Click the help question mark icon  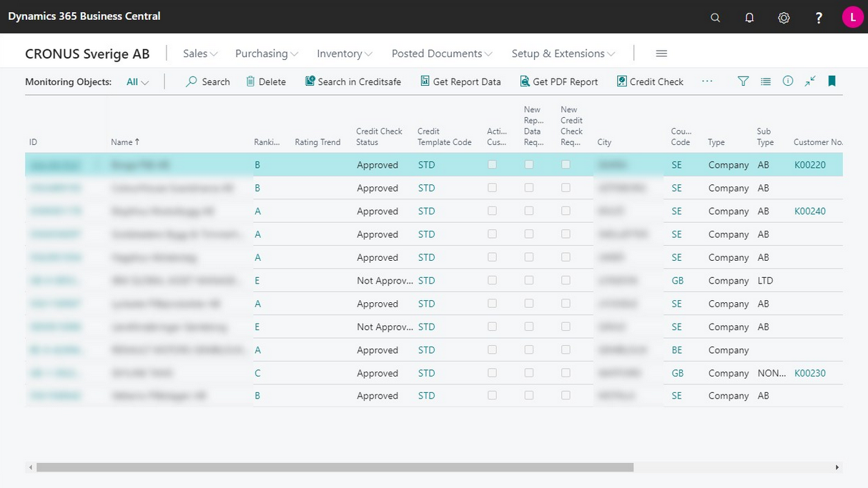pyautogui.click(x=819, y=17)
